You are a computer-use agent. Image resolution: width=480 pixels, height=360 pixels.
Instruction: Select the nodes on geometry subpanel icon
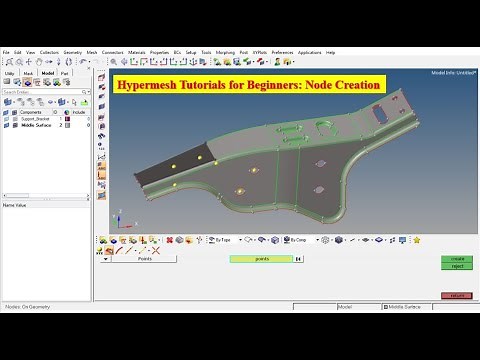(x=109, y=251)
